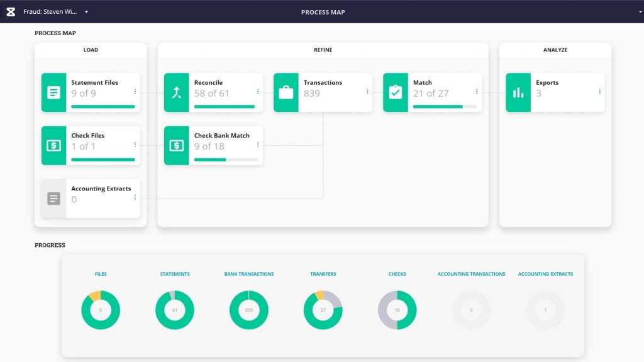The height and width of the screenshot is (362, 644).
Task: Open the Transactions three-dot menu
Action: pyautogui.click(x=367, y=92)
